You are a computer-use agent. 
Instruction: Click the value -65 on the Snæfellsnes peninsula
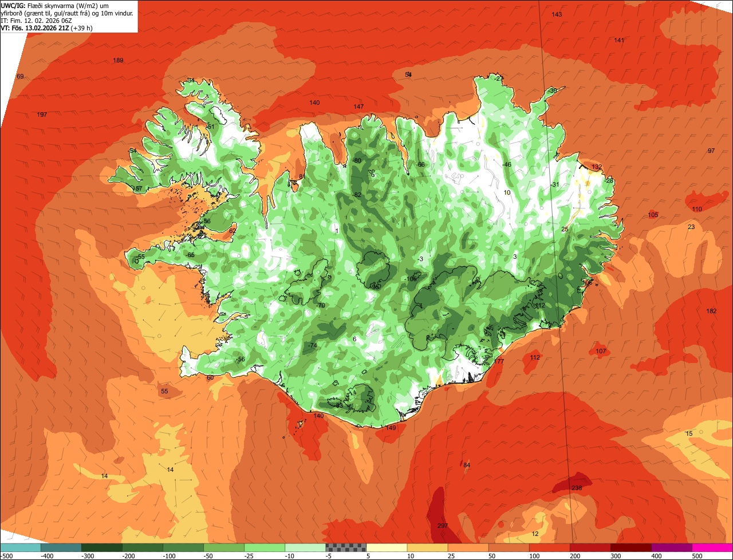click(x=190, y=255)
